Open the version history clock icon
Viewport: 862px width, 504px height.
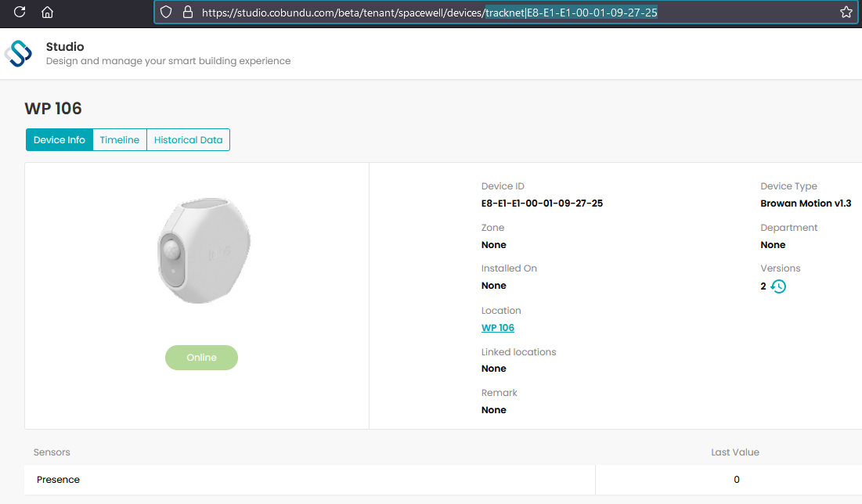point(778,286)
